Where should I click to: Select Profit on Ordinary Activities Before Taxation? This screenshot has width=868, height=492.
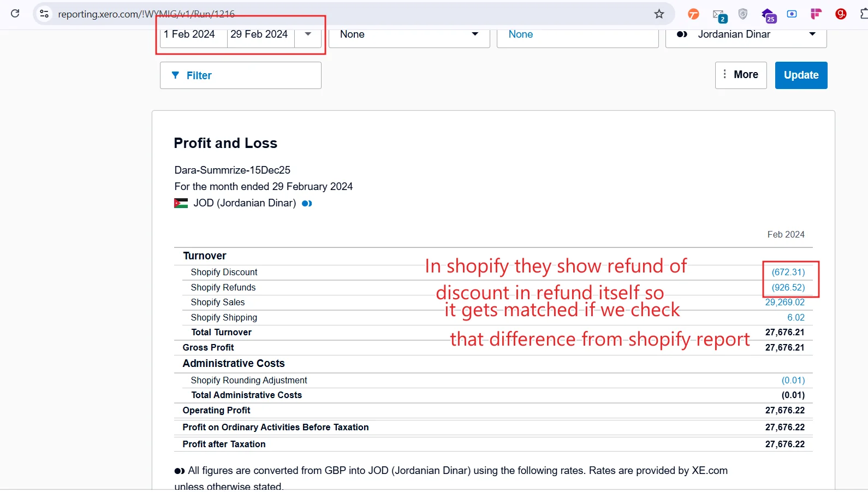(x=276, y=427)
